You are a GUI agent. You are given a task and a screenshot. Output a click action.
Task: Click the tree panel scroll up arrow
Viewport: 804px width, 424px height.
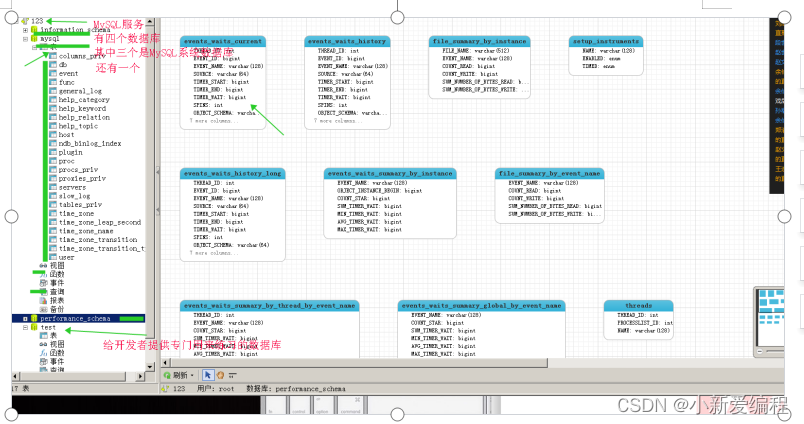click(150, 22)
